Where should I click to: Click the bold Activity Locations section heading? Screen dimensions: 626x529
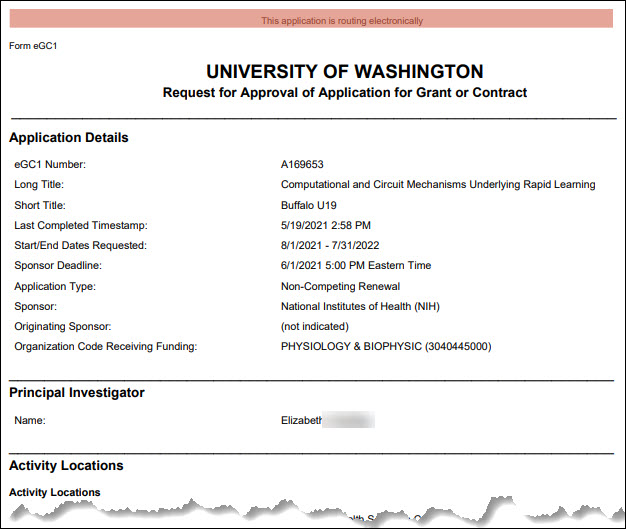point(66,466)
